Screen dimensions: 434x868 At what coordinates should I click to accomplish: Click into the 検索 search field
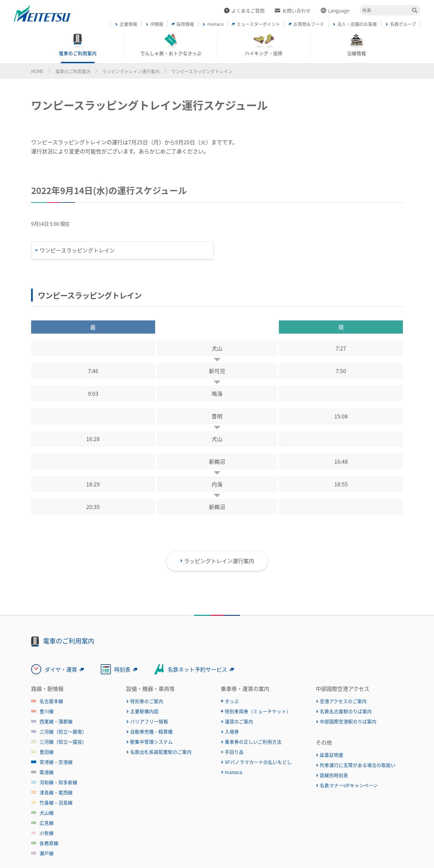click(385, 10)
